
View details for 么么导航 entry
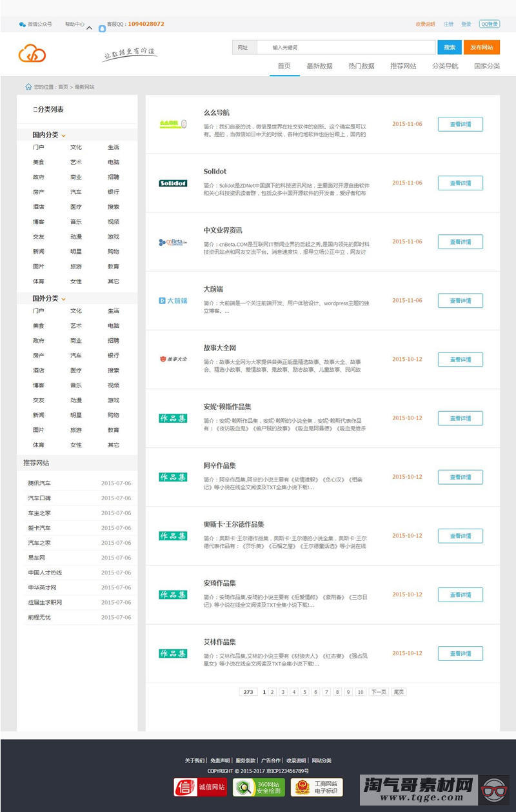click(460, 125)
